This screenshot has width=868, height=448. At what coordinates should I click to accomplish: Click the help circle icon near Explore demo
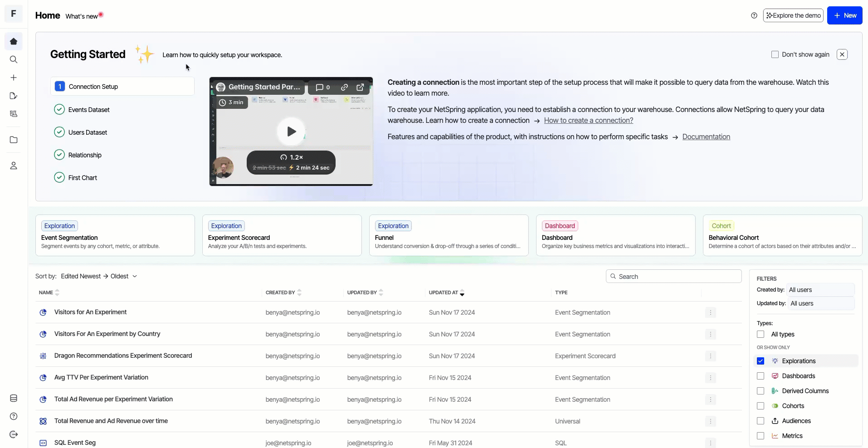click(754, 15)
